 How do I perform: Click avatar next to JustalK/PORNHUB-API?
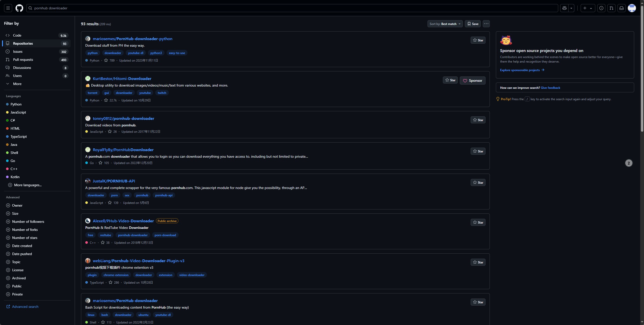[88, 181]
